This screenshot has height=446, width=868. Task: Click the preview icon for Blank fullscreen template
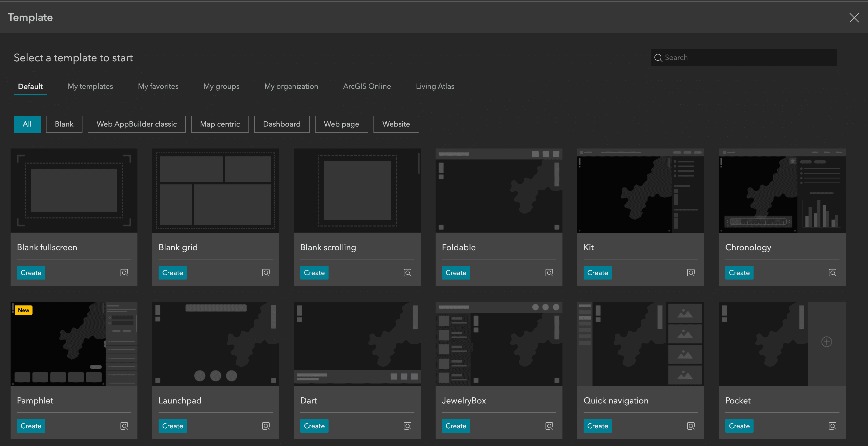point(124,272)
